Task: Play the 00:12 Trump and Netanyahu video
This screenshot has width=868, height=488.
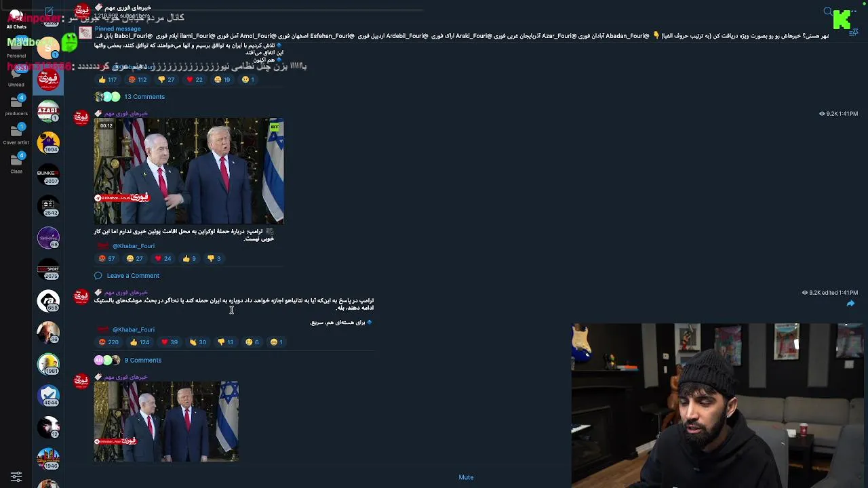Action: point(189,171)
